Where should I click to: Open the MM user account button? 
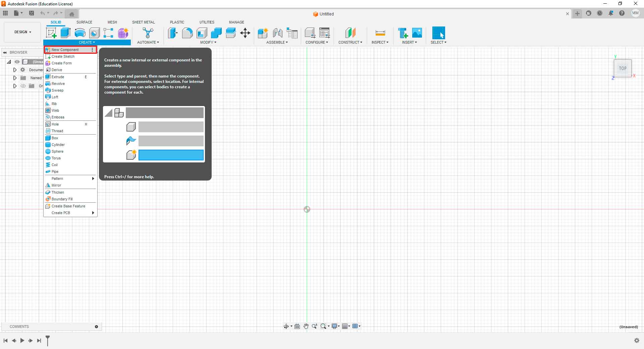[x=635, y=13]
